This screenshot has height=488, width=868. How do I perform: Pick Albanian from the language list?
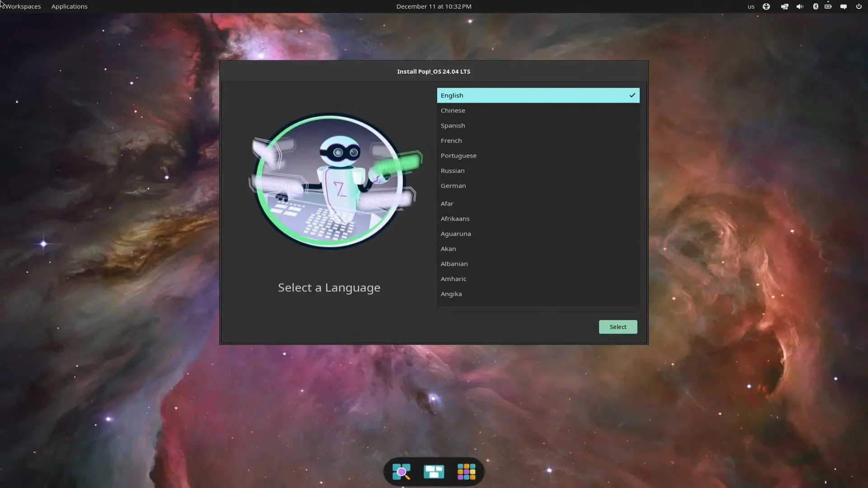tap(538, 264)
